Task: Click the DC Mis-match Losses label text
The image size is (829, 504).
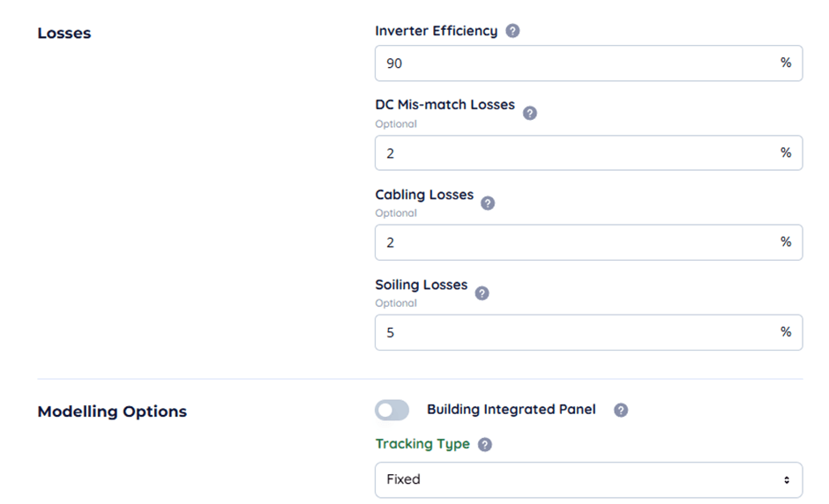Action: tap(444, 105)
